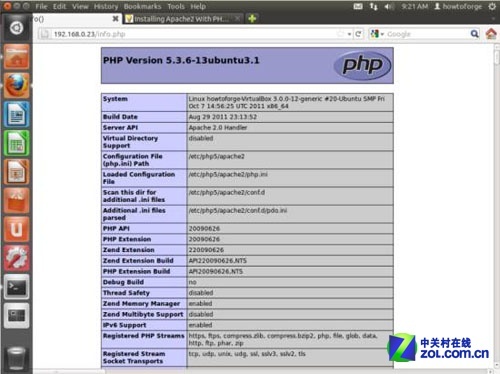The image size is (500, 374).
Task: Click the Registered Stream Socket Transports label
Action: point(133,357)
